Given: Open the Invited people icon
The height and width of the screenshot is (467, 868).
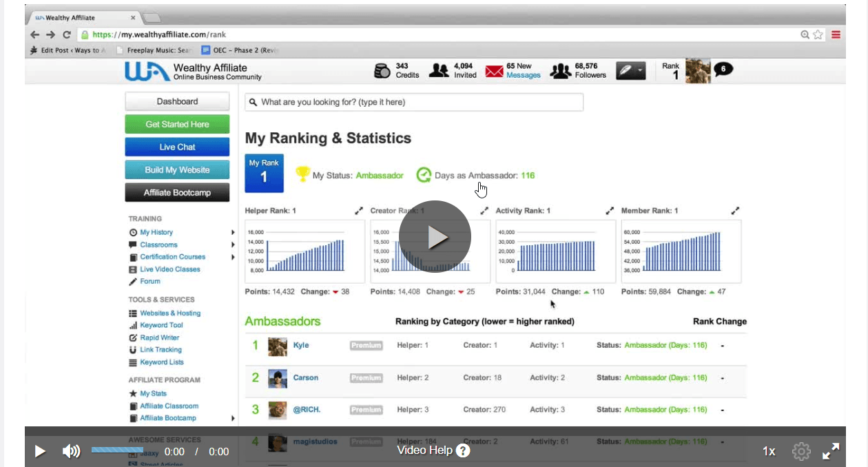Looking at the screenshot, I should coord(440,70).
